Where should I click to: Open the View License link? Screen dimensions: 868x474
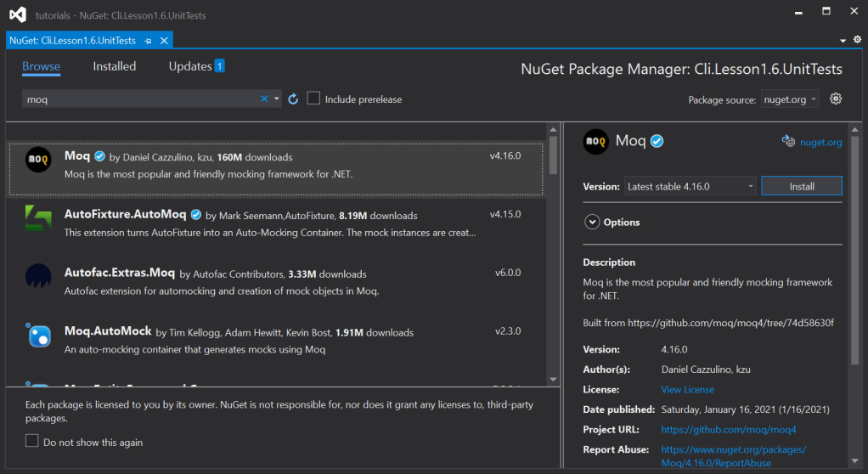click(x=687, y=389)
